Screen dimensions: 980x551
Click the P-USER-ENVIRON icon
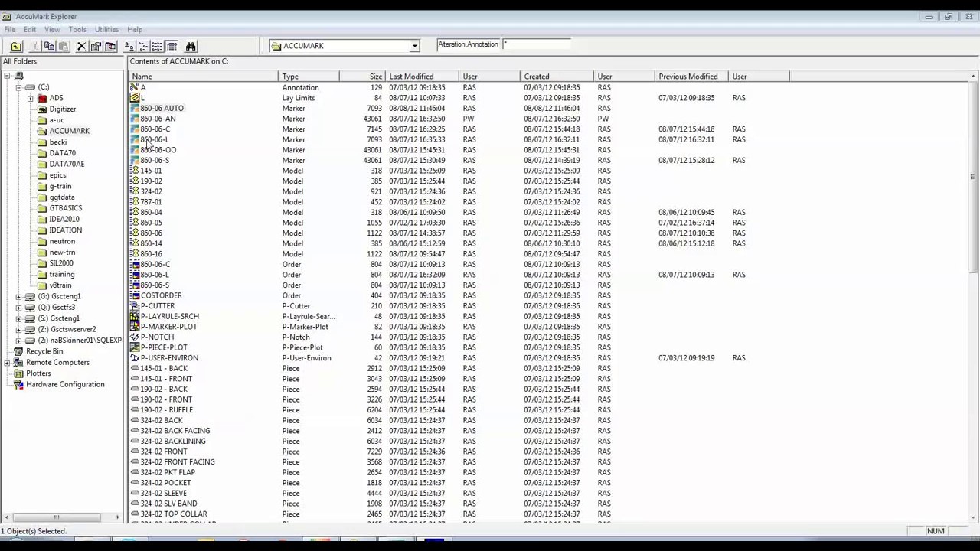tap(135, 358)
